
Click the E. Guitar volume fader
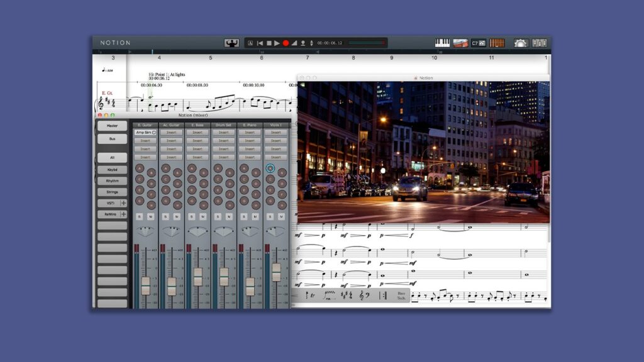146,286
